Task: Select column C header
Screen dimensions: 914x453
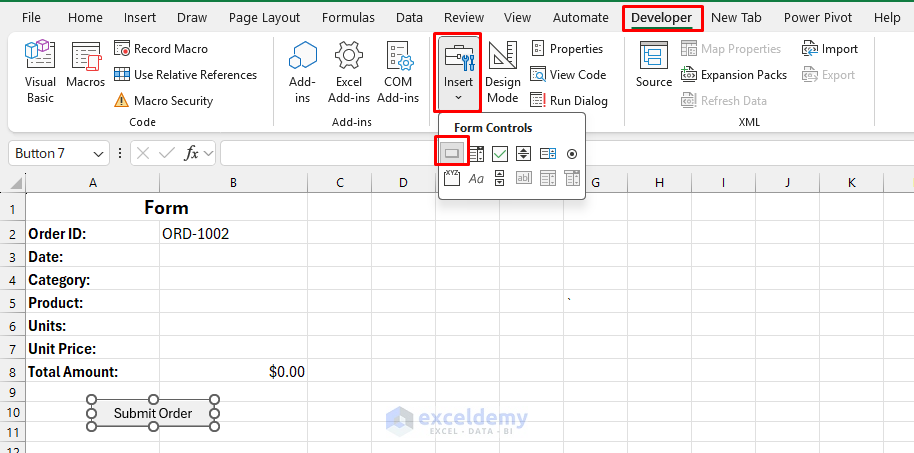Action: (x=340, y=183)
